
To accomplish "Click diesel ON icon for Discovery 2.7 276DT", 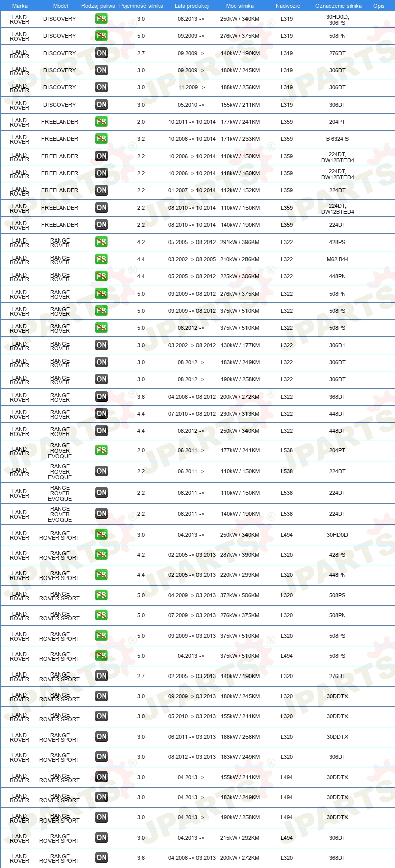I will (102, 53).
